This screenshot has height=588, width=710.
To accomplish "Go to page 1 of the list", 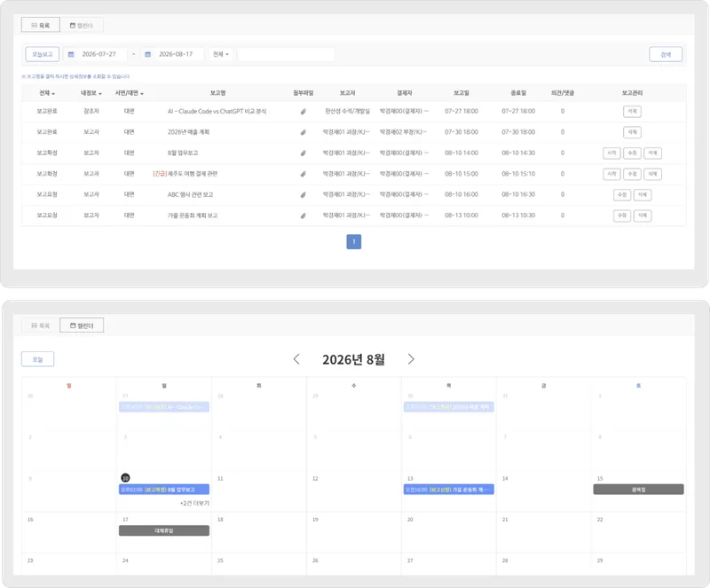I will tap(353, 242).
